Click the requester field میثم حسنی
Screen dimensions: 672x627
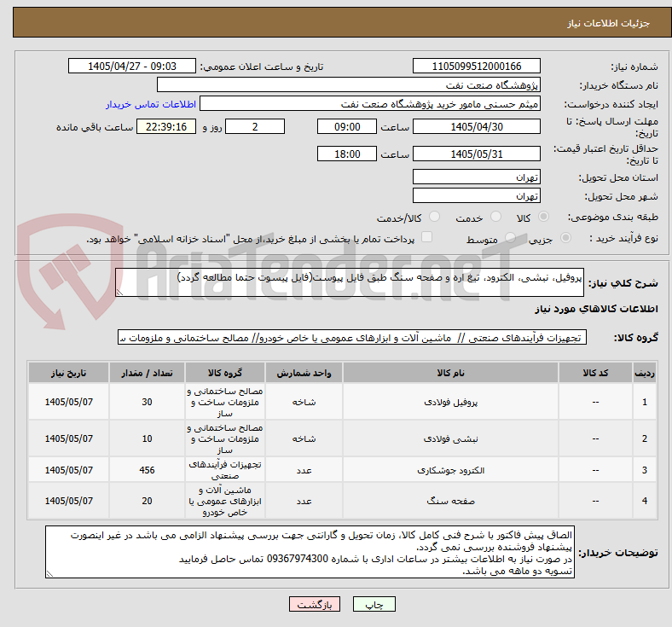click(370, 104)
